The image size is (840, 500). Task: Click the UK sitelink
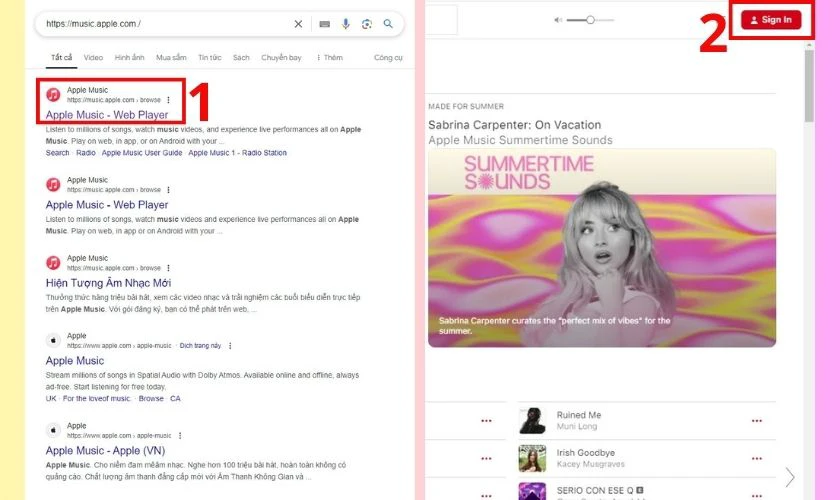51,399
